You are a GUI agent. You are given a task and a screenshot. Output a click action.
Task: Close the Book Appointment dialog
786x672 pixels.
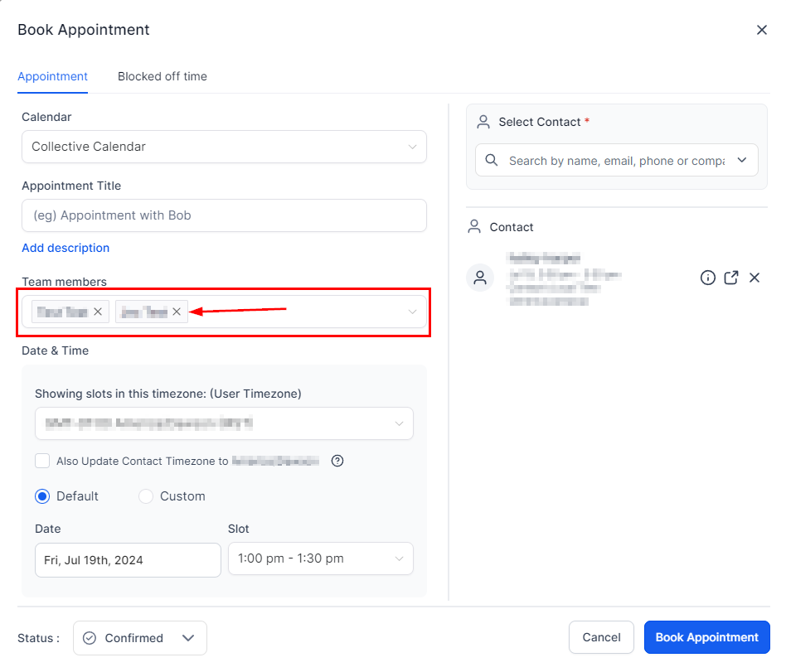761,30
